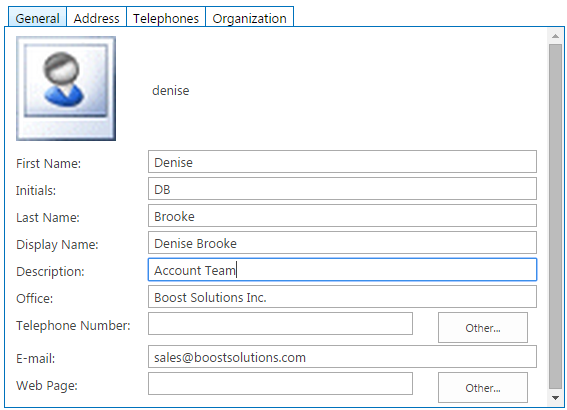Focus the E-mail field
The width and height of the screenshot is (567, 410).
click(x=342, y=357)
